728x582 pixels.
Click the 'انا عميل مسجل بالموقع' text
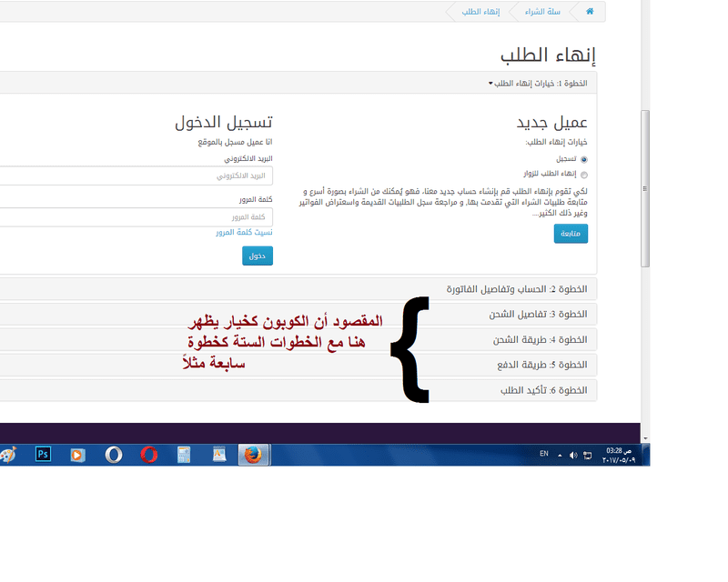236,142
